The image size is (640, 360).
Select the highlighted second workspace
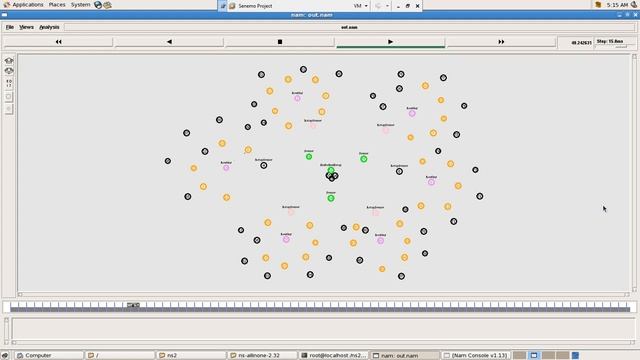[x=534, y=356]
